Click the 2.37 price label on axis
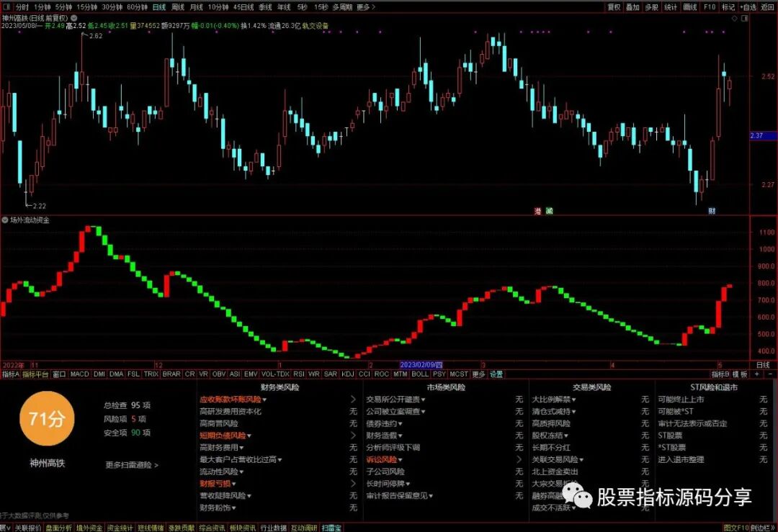The width and height of the screenshot is (778, 532). click(x=763, y=135)
